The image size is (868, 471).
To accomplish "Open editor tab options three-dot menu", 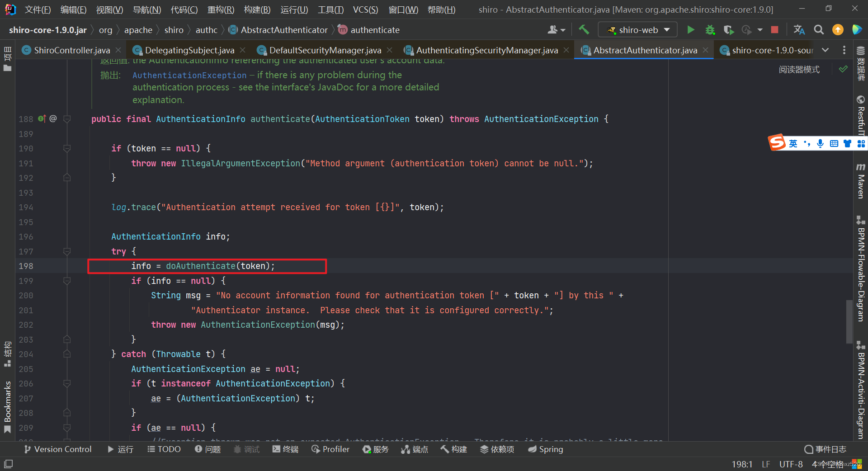I will [x=844, y=50].
